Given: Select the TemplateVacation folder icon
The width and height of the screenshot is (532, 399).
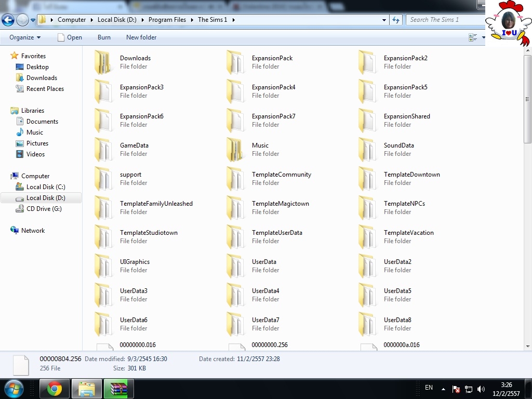Looking at the screenshot, I should tap(367, 237).
